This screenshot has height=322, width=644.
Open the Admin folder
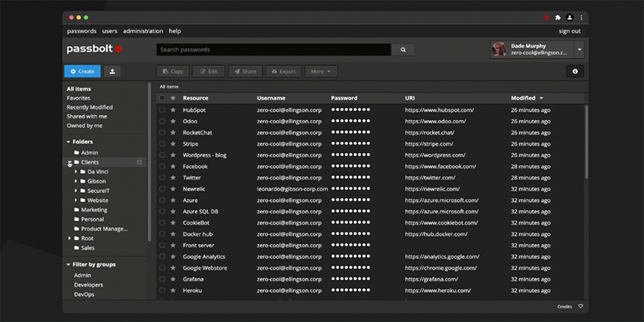pyautogui.click(x=89, y=153)
